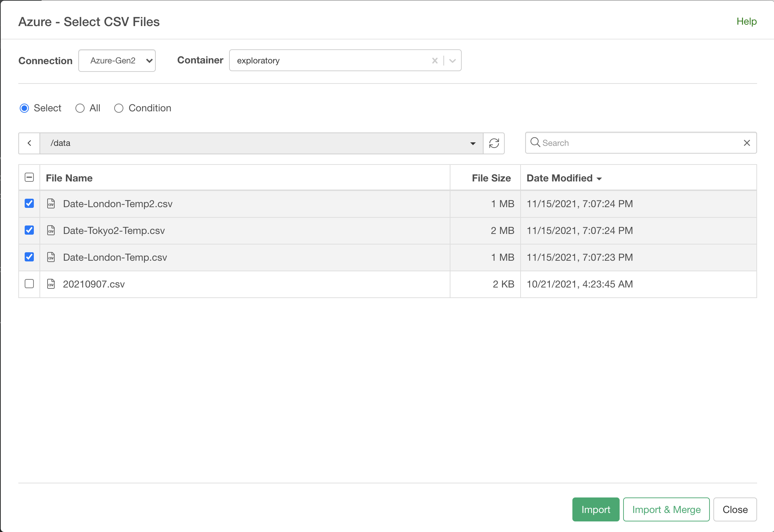Uncheck the Date-London-Temp2.csv checkbox
This screenshot has width=774, height=532.
pos(29,203)
